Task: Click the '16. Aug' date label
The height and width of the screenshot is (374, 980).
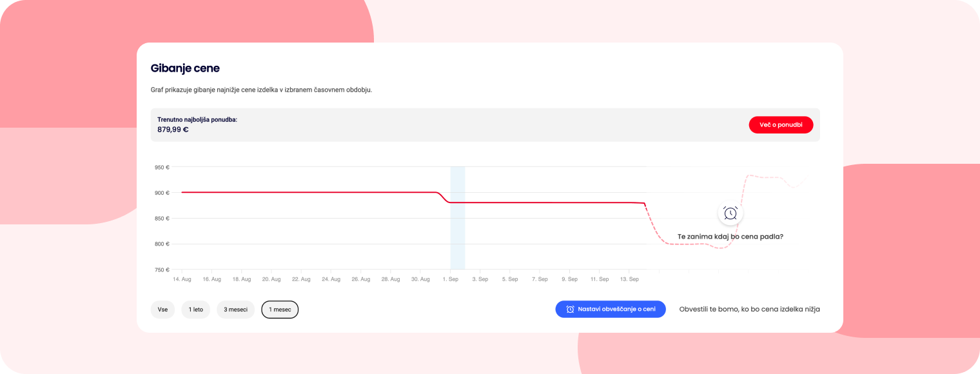Action: (211, 279)
